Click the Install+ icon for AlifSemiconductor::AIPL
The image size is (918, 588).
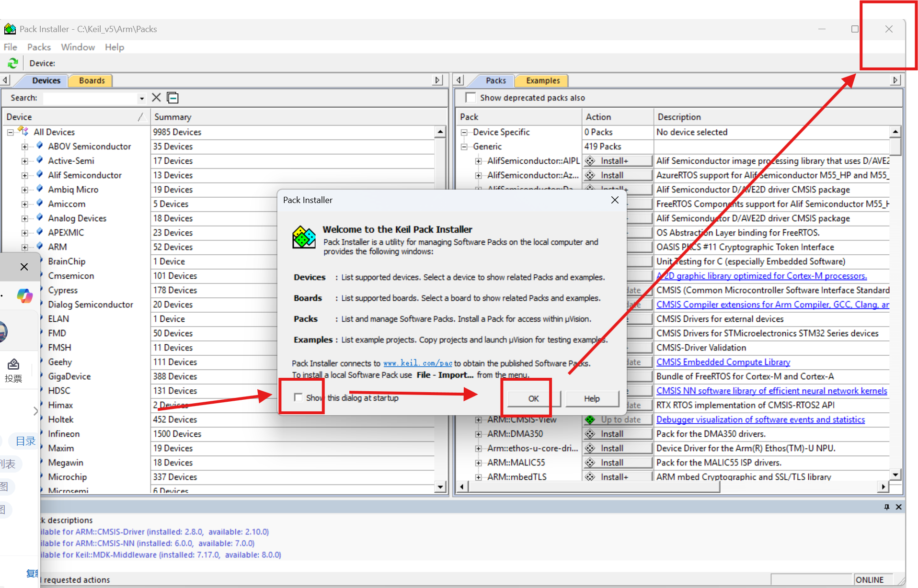[x=590, y=161]
